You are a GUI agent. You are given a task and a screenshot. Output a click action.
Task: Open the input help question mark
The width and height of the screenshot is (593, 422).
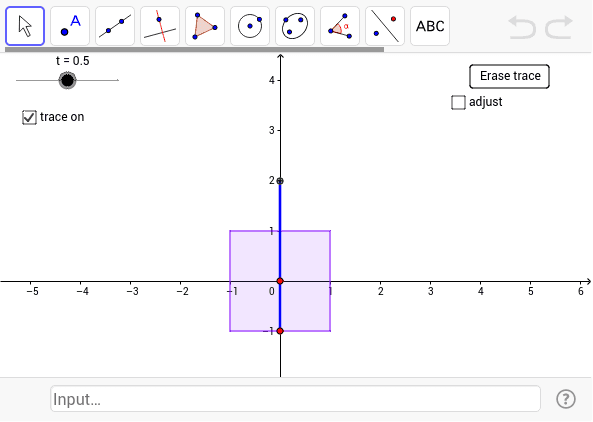pyautogui.click(x=566, y=399)
